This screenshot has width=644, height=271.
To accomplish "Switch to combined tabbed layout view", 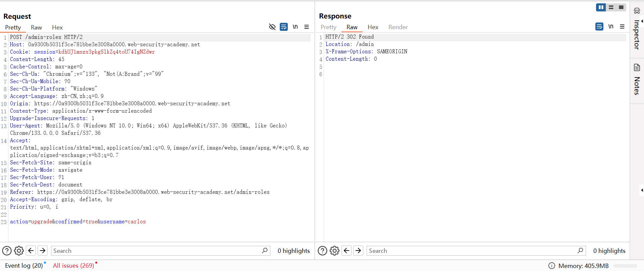I will pos(621,7).
